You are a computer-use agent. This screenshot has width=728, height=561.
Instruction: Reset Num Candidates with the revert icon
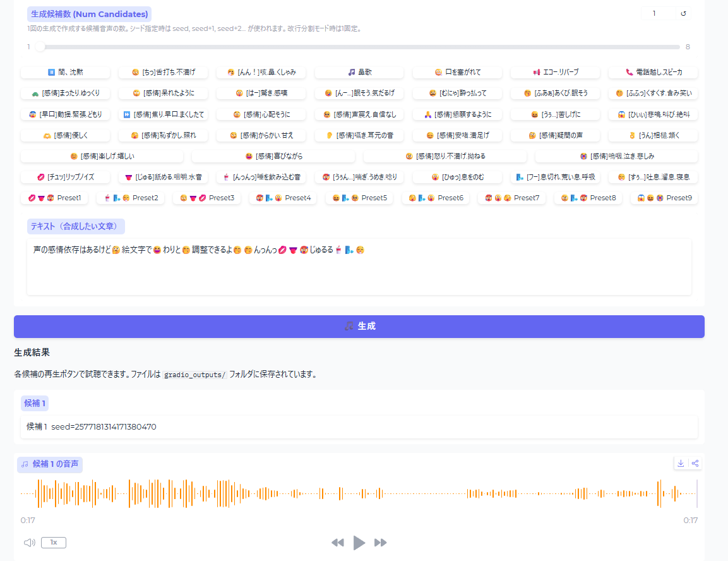683,13
